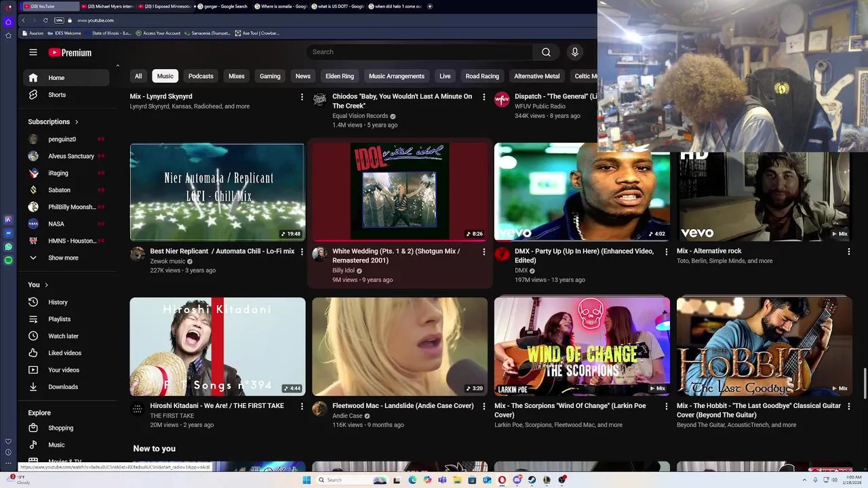
Task: Open three-dot menu for Fleetwood Mac Landslide cover
Action: (x=484, y=406)
